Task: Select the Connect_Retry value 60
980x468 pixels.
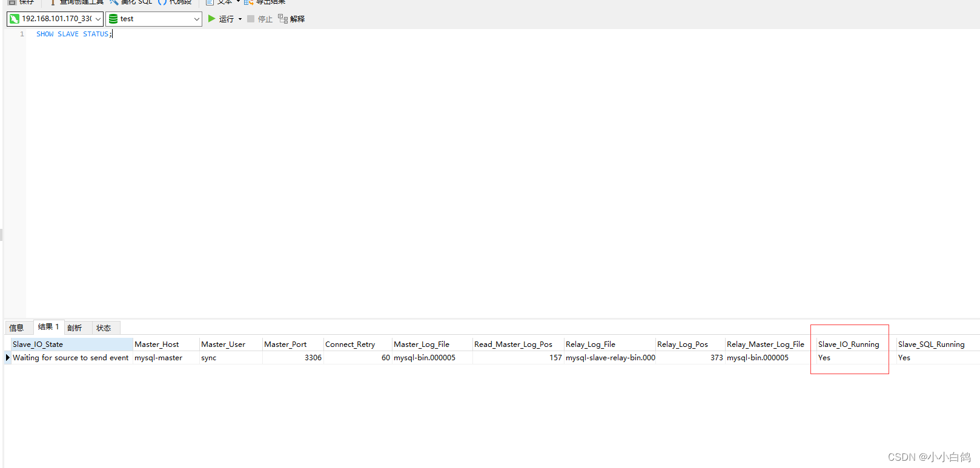Action: [358, 358]
